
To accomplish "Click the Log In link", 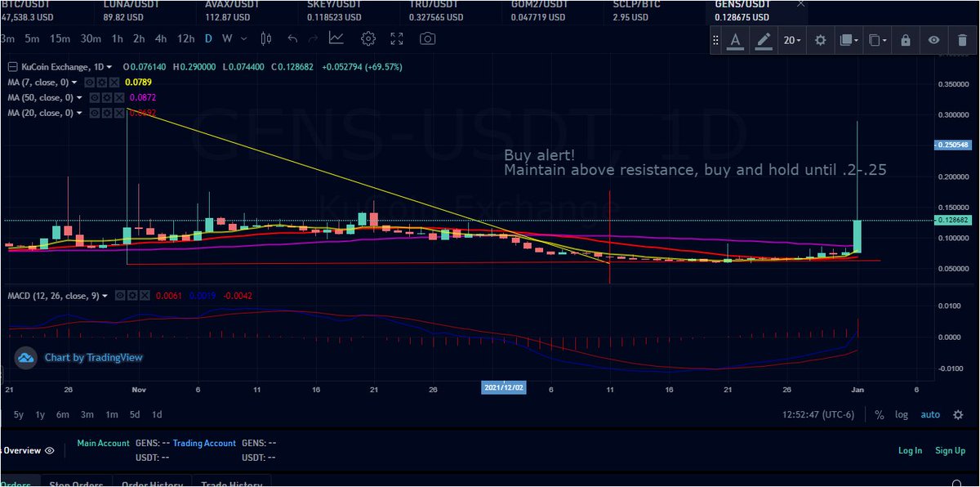I will click(x=910, y=450).
